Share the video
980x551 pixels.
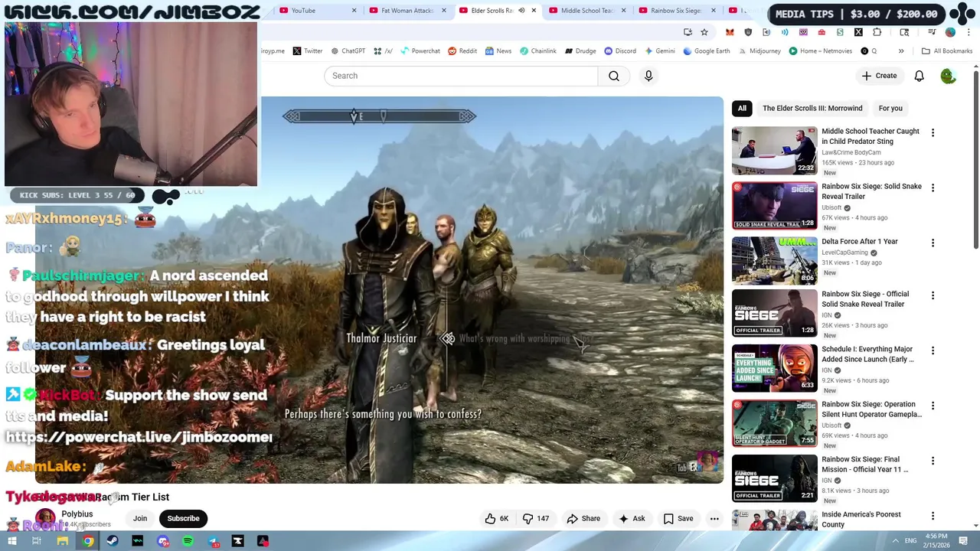pyautogui.click(x=583, y=519)
